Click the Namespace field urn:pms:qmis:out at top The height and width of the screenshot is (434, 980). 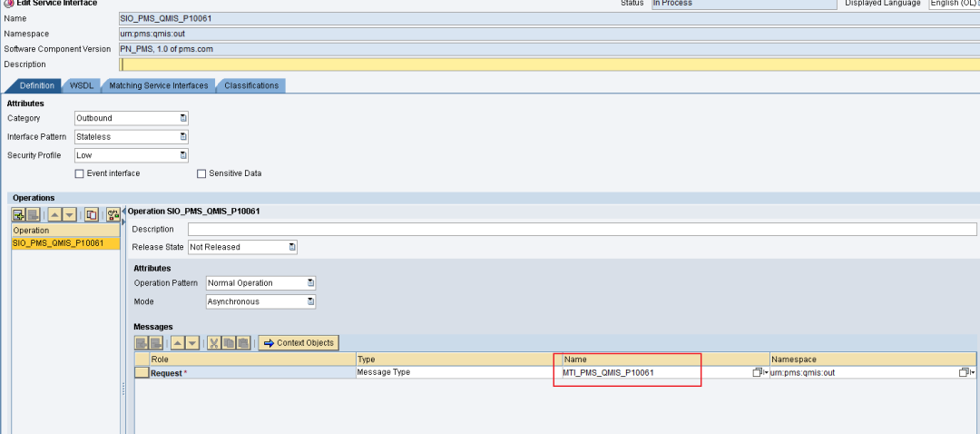(549, 34)
